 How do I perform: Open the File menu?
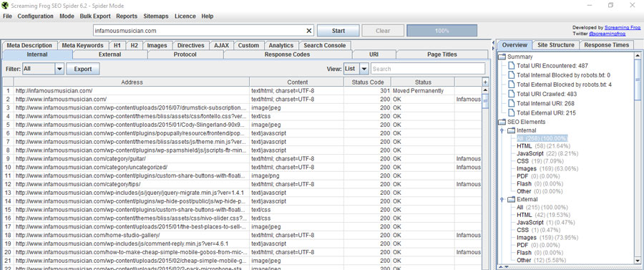click(x=7, y=16)
